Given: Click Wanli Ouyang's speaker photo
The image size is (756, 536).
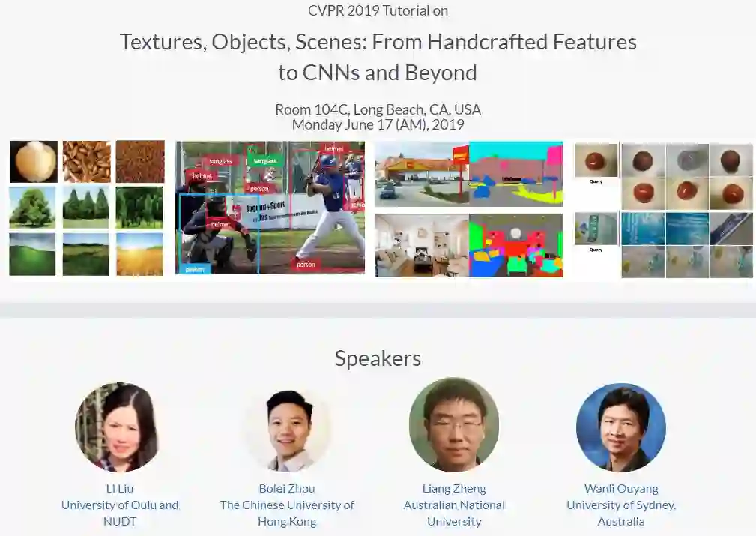Looking at the screenshot, I should 621,427.
